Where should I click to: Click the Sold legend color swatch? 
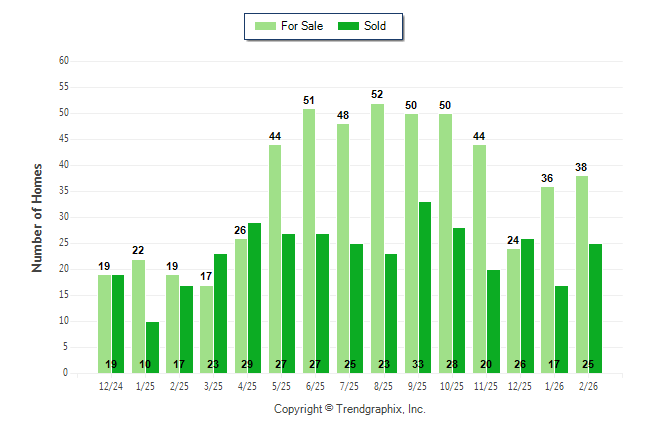[x=349, y=26]
